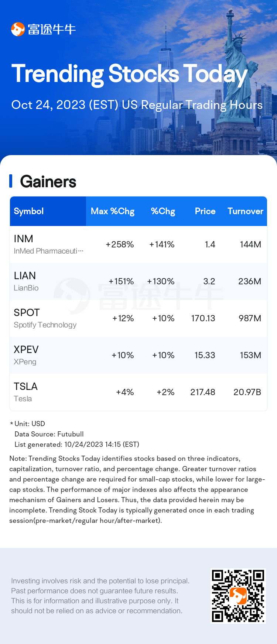Click the TSLA turnover value 20.97B
Screen dimensions: 277x644
click(x=247, y=392)
